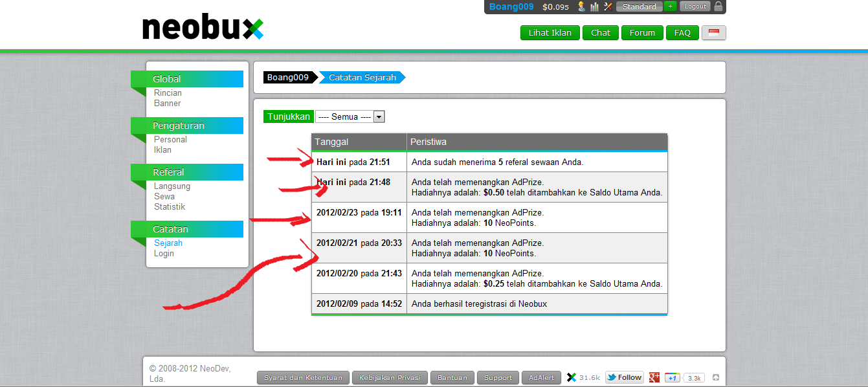This screenshot has height=387, width=868.
Task: Click the scroll-to-top arrow icon in footer
Action: point(716,377)
